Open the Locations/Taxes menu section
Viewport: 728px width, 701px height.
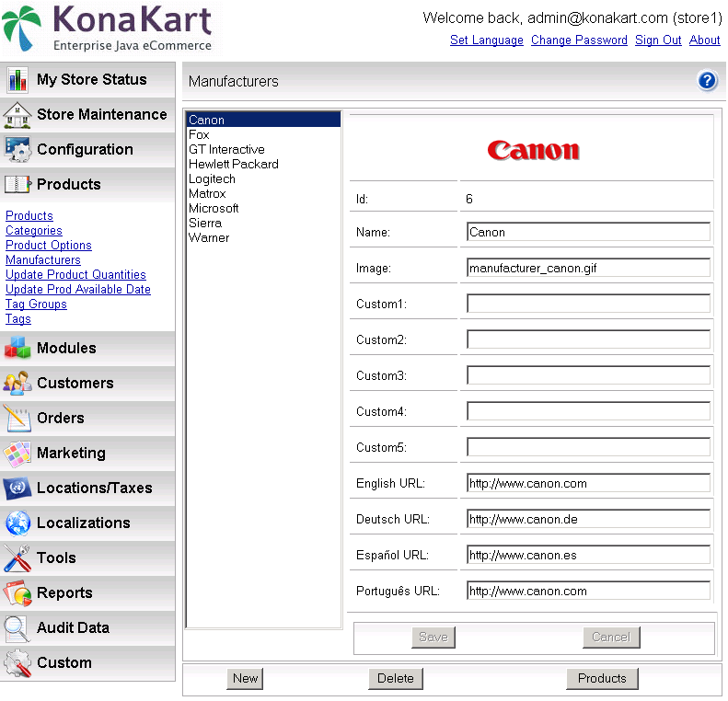pyautogui.click(x=87, y=488)
